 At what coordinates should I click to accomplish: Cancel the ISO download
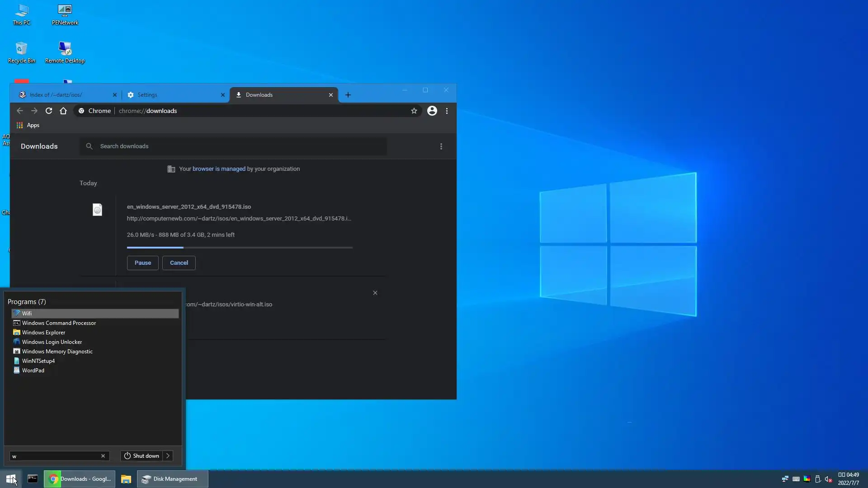click(x=179, y=263)
